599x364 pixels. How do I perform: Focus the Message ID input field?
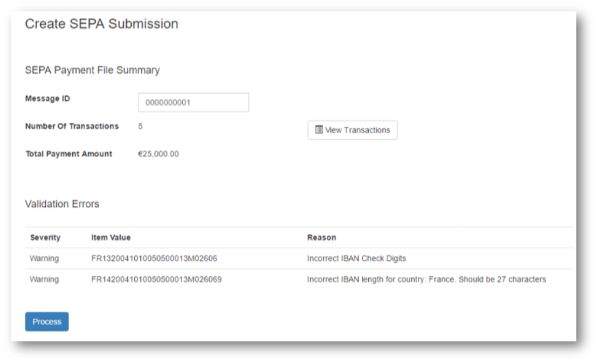pos(194,102)
